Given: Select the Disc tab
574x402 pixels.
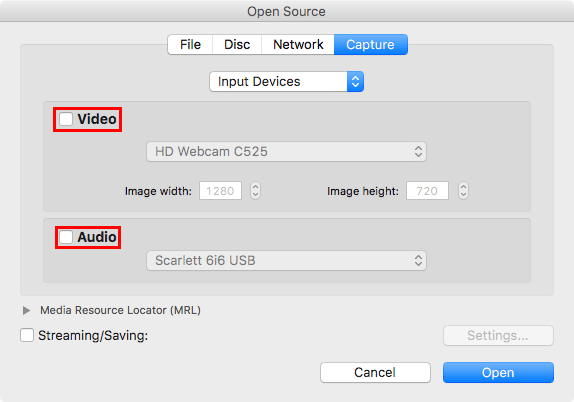Looking at the screenshot, I should [x=237, y=45].
